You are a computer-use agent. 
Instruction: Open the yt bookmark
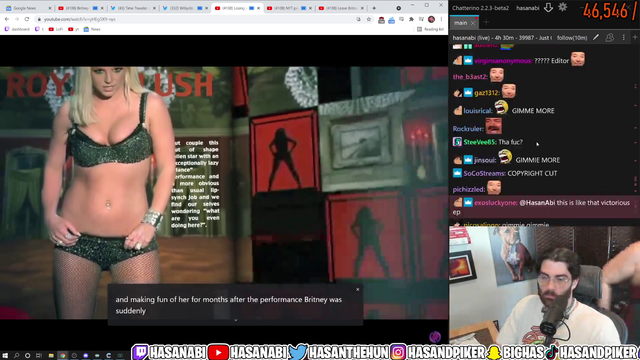tap(73, 29)
